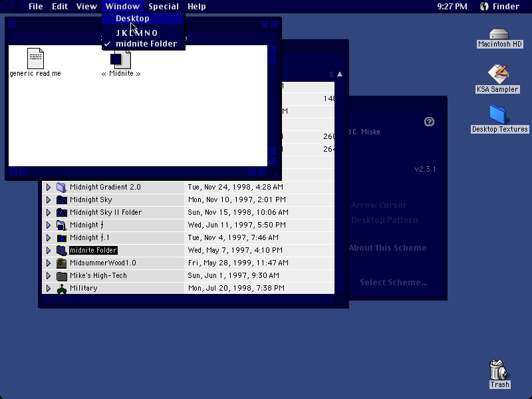Expand the Midnight Sky folder
Screen dimensions: 532x399
(x=49, y=199)
